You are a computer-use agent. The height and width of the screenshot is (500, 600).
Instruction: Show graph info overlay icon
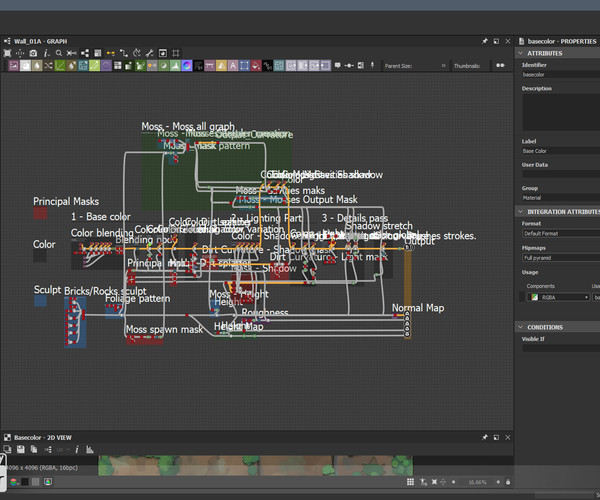(46, 53)
